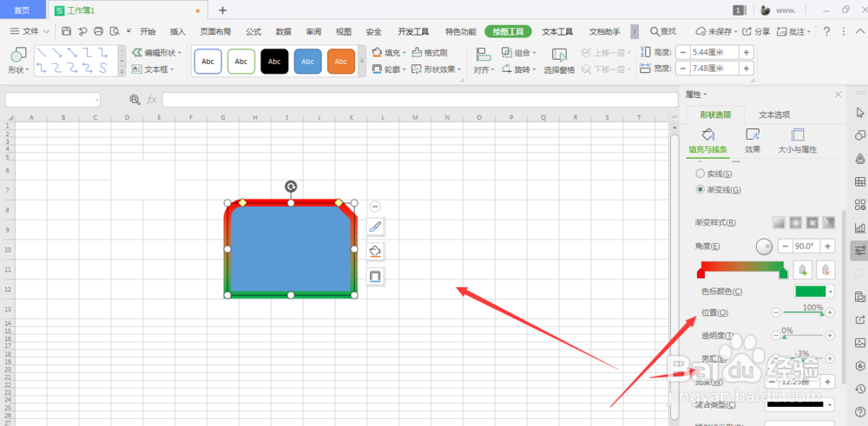Open the 旋转 rotate dropdown
Viewport: 868px width, 426px height.
coord(519,69)
